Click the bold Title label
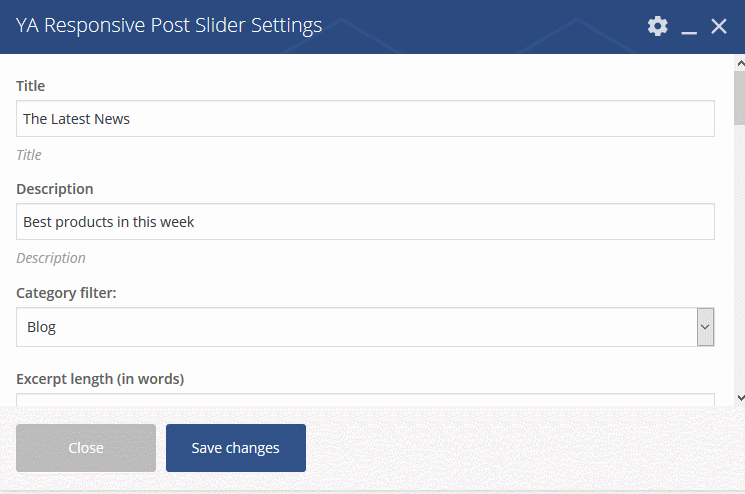This screenshot has width=745, height=494. [30, 86]
